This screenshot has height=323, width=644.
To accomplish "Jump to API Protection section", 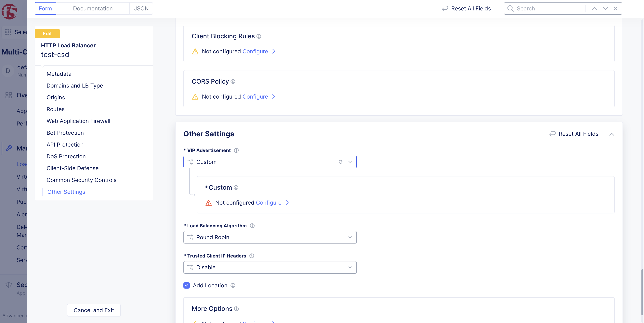I will pyautogui.click(x=65, y=145).
